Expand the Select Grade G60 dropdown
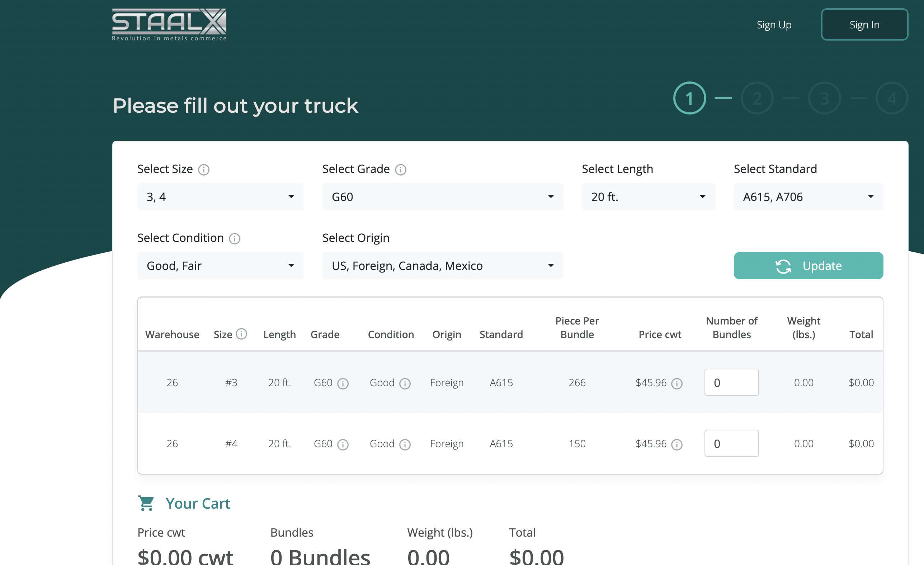924x565 pixels. [x=443, y=197]
